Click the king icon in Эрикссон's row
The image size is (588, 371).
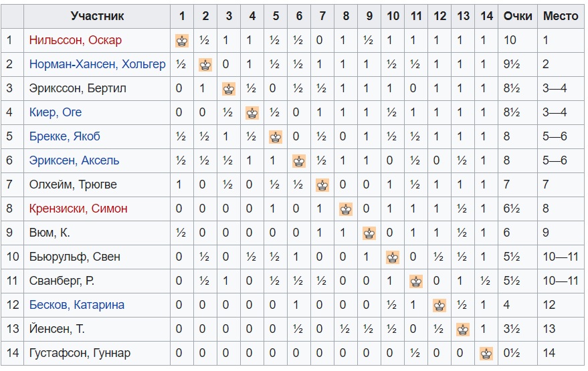[x=229, y=89]
